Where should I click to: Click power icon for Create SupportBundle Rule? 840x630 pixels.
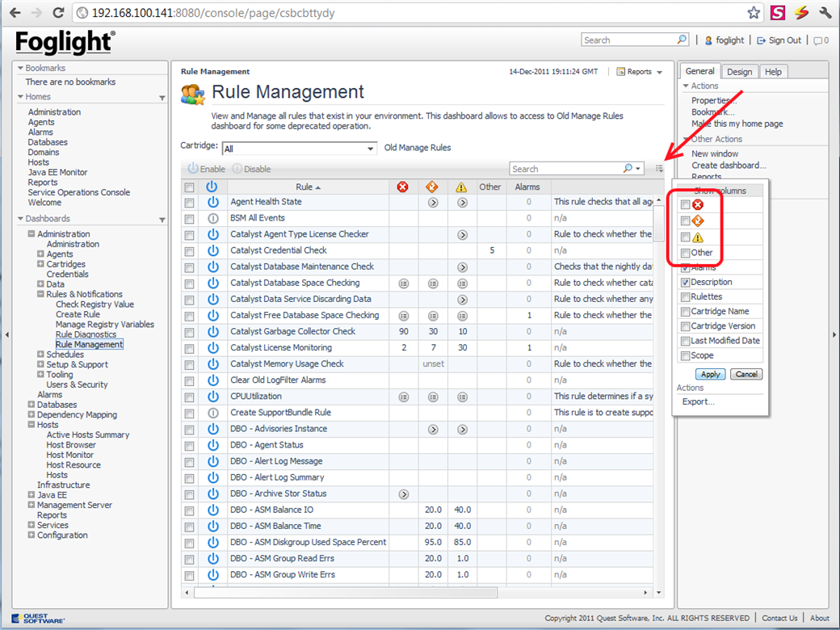pos(212,413)
